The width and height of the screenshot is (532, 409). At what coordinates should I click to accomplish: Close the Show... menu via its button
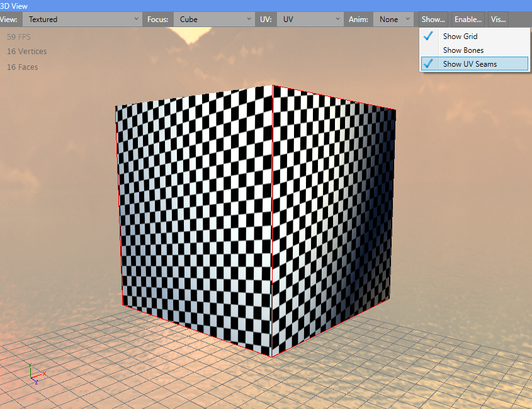433,20
